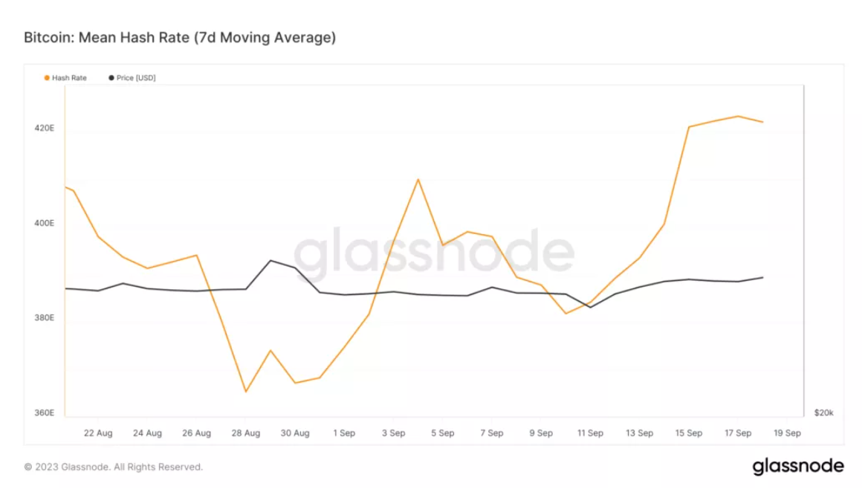Select the 11 Sep date label
Screen dimensions: 868x492
590,433
